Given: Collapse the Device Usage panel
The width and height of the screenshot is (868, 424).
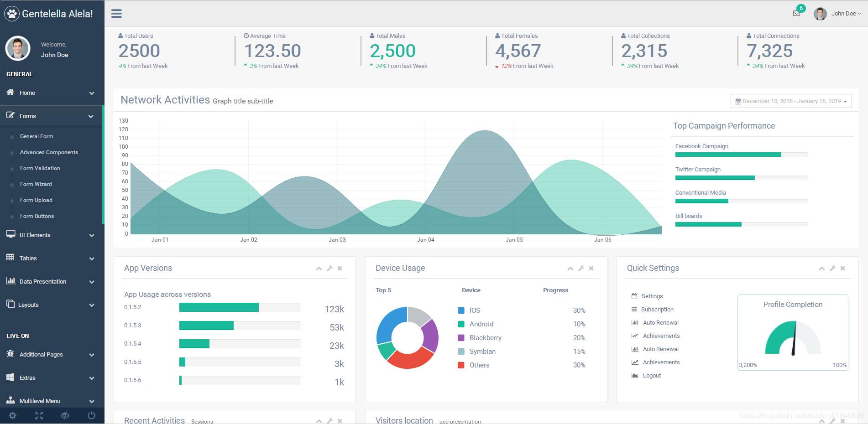Looking at the screenshot, I should point(570,269).
